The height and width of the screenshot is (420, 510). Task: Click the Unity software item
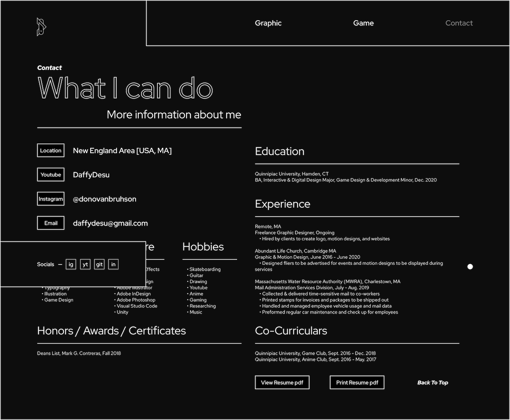pyautogui.click(x=121, y=312)
